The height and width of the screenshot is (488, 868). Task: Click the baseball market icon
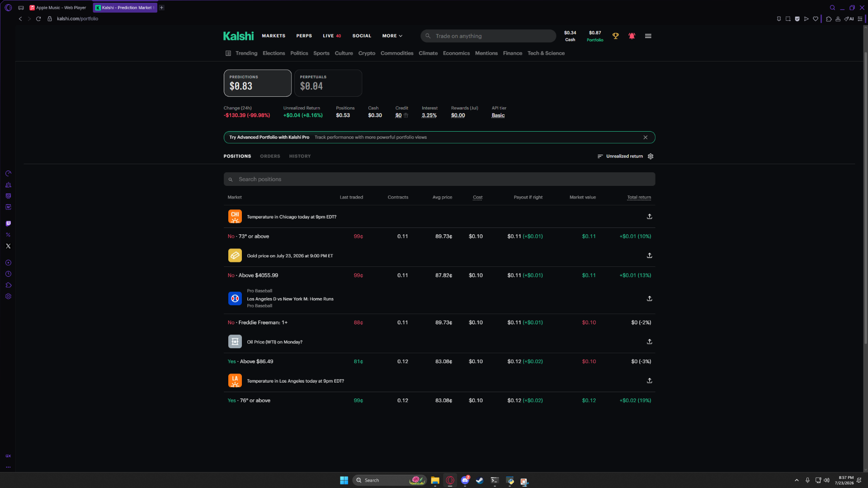(x=235, y=298)
